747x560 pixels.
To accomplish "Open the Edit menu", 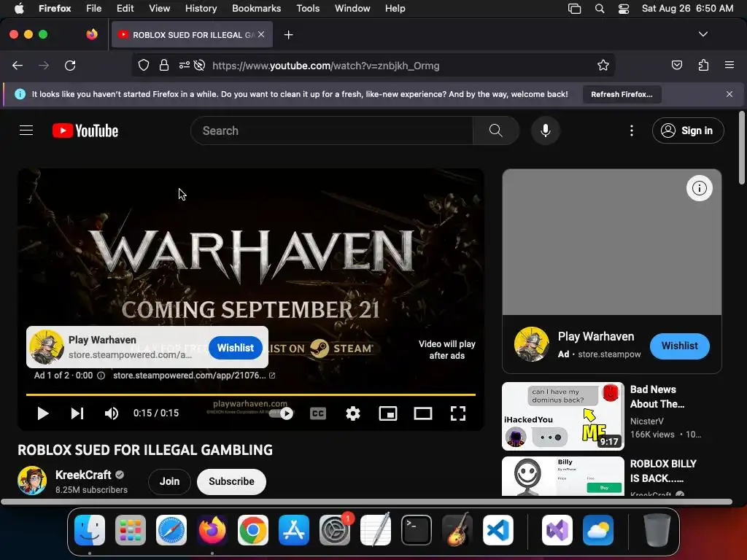I will coord(125,8).
